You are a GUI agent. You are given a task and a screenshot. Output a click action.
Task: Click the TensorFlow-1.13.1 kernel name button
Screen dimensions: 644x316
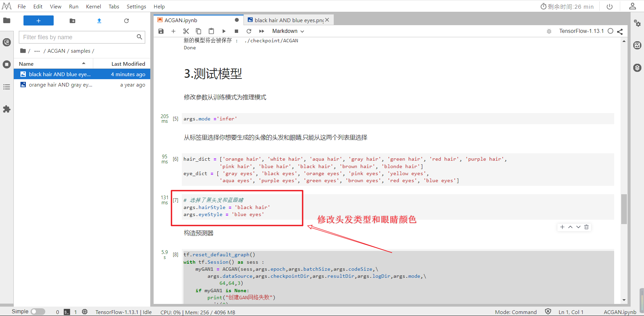tap(581, 31)
